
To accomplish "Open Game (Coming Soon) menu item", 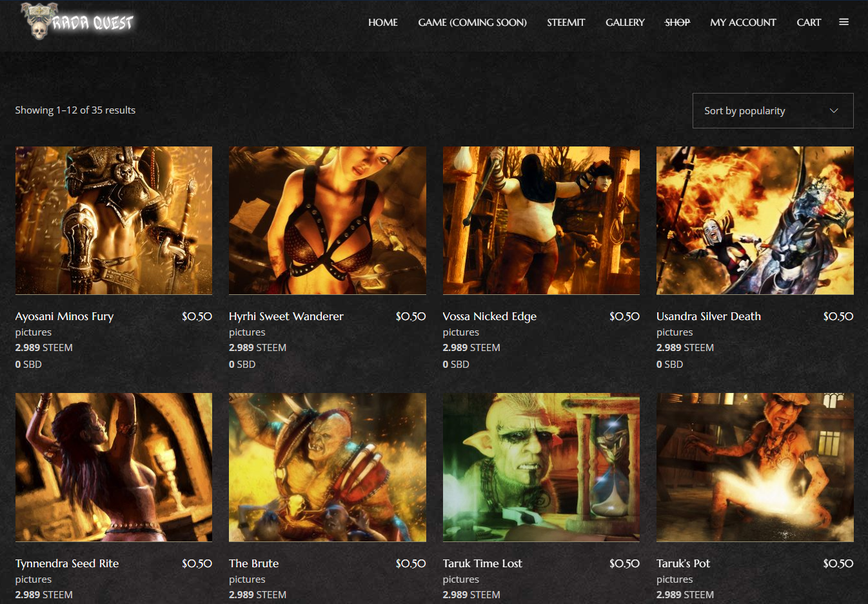I will [472, 23].
